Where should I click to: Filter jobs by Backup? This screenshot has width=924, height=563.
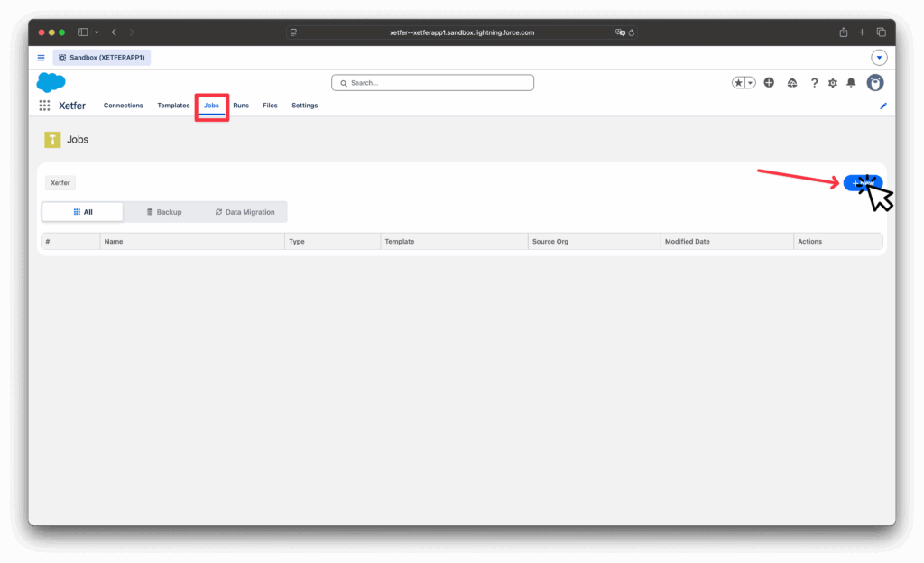[164, 212]
